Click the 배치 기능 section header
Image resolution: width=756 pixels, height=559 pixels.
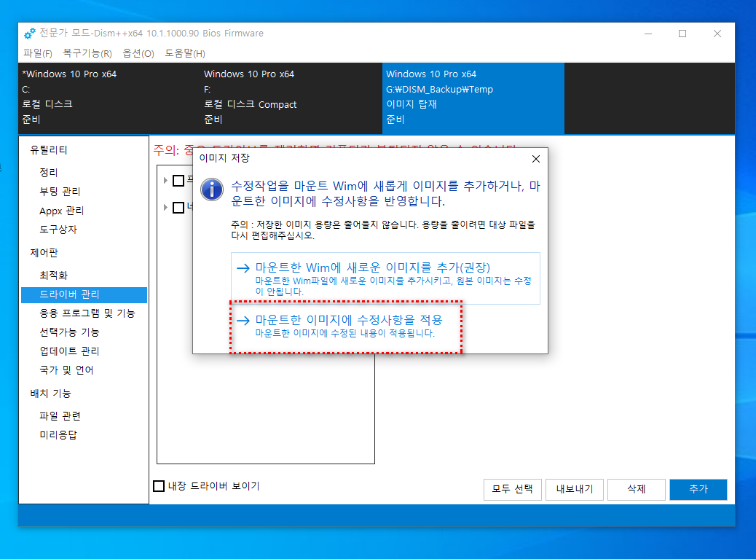[x=51, y=394]
